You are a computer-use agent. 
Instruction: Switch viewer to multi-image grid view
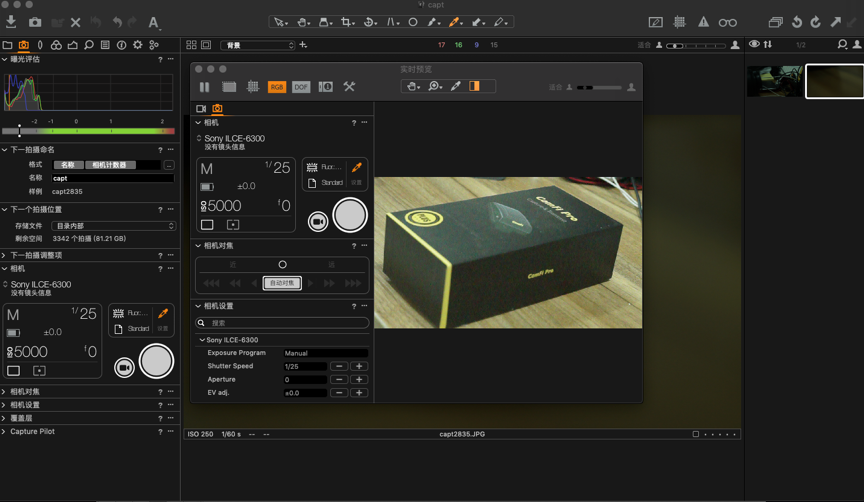191,45
